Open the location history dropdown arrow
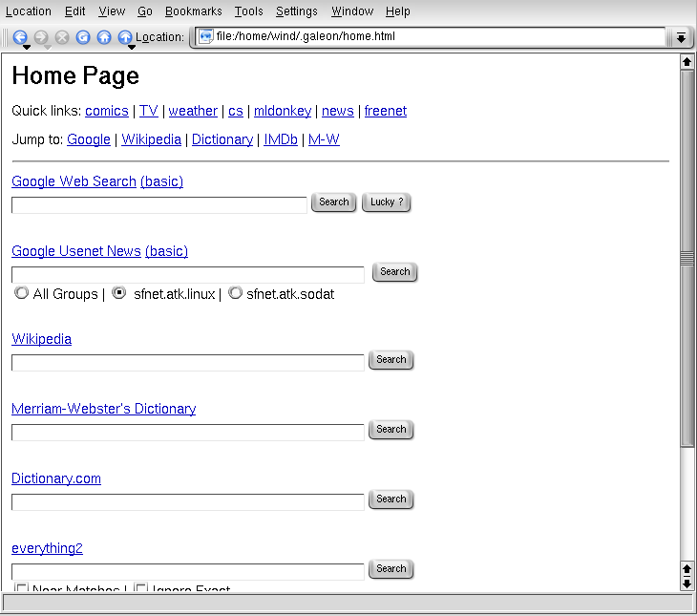 (681, 37)
